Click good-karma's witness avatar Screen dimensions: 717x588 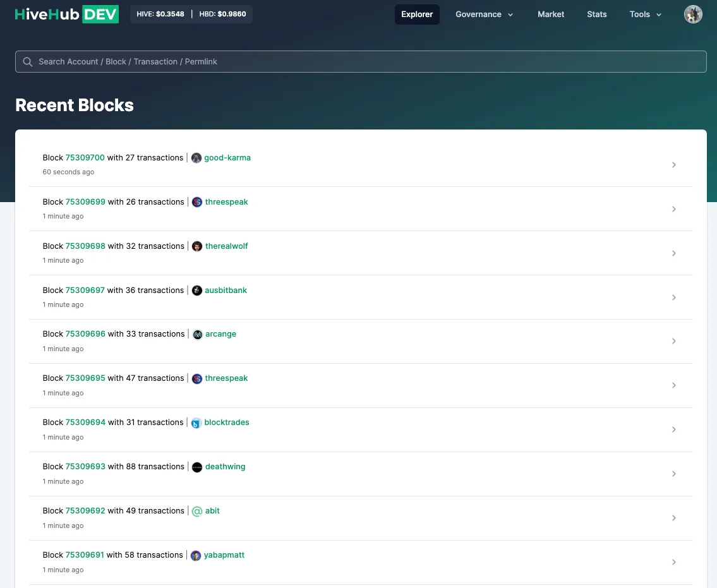pyautogui.click(x=196, y=158)
